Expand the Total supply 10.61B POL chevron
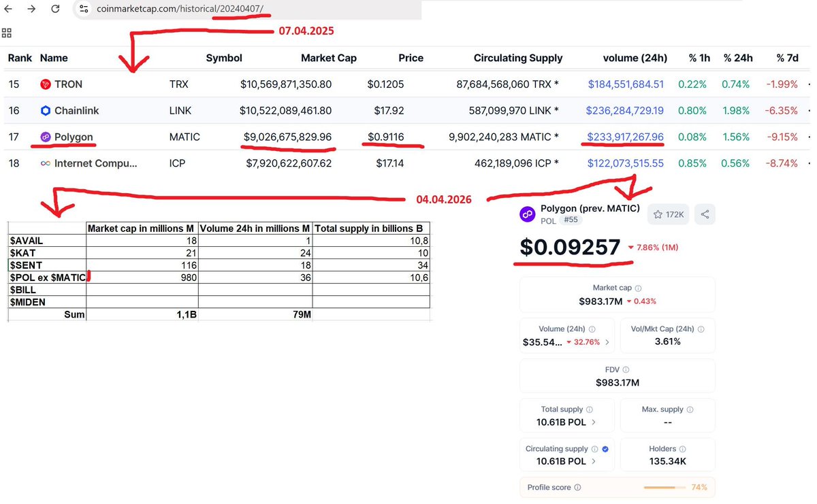Screen dimensions: 817x504 click(x=594, y=422)
